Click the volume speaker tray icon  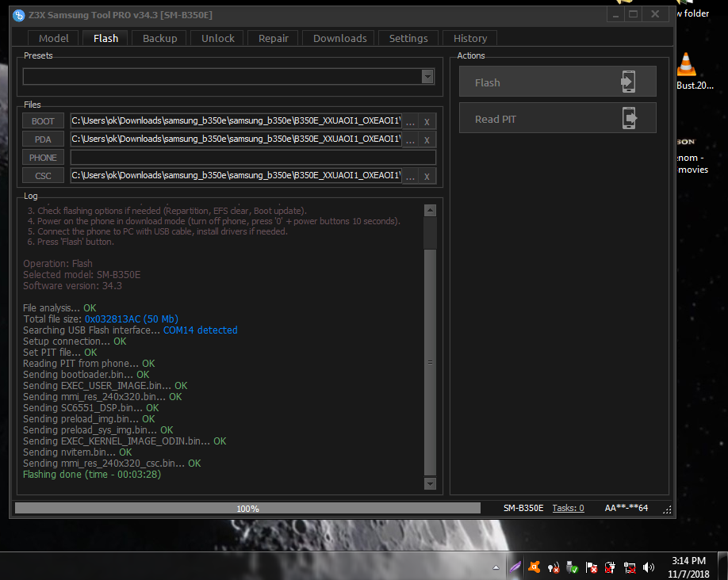pyautogui.click(x=648, y=567)
